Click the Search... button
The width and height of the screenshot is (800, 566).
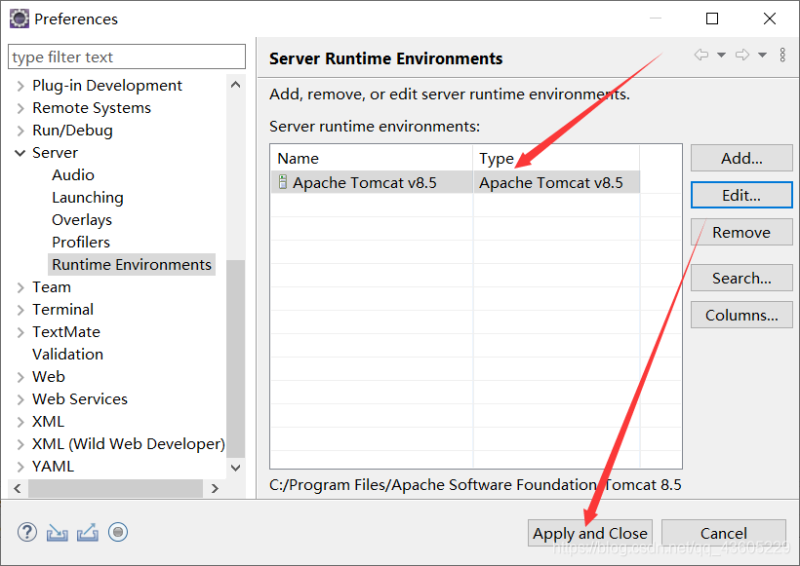pos(741,278)
